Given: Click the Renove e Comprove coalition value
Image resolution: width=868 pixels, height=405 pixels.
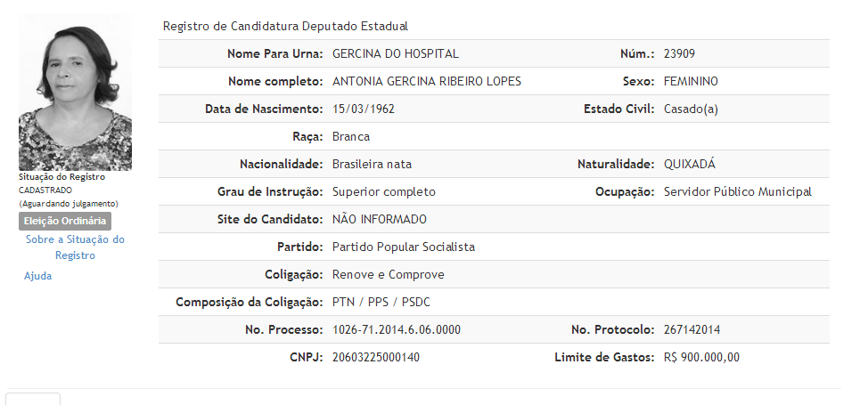Looking at the screenshot, I should [389, 275].
